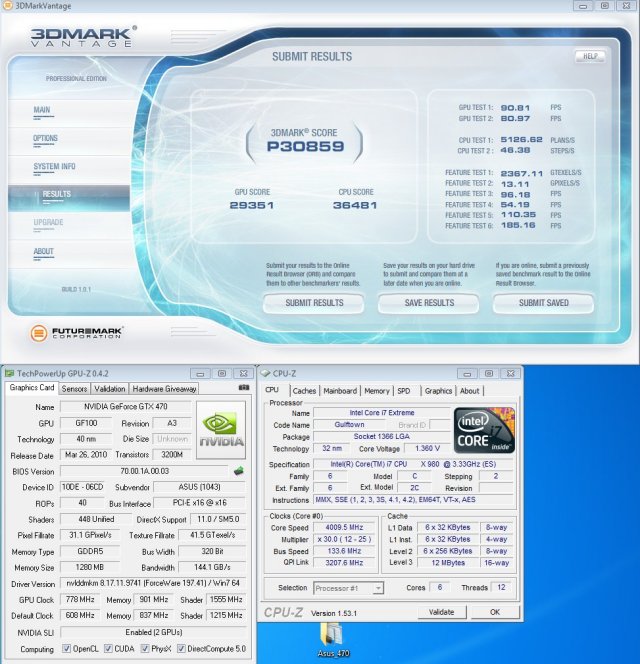Click OK button in CPU-Z
This screenshot has width=640, height=664.
(495, 612)
